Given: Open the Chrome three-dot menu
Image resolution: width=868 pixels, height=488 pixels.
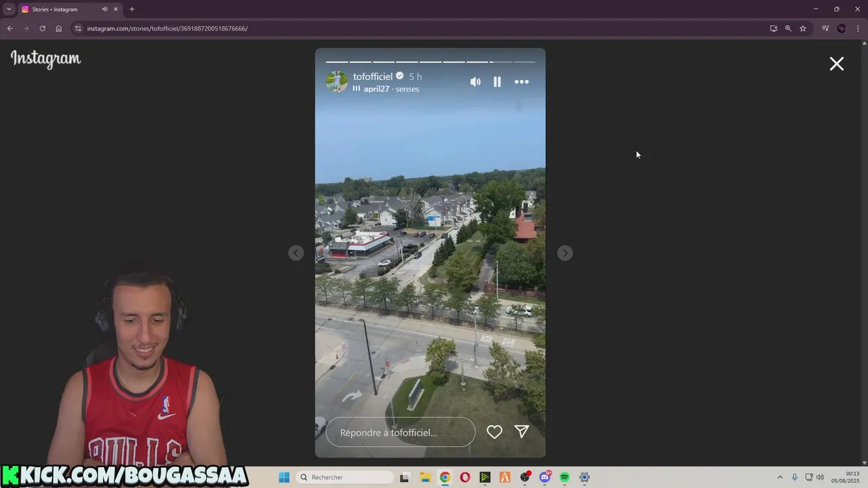Looking at the screenshot, I should pyautogui.click(x=858, y=28).
